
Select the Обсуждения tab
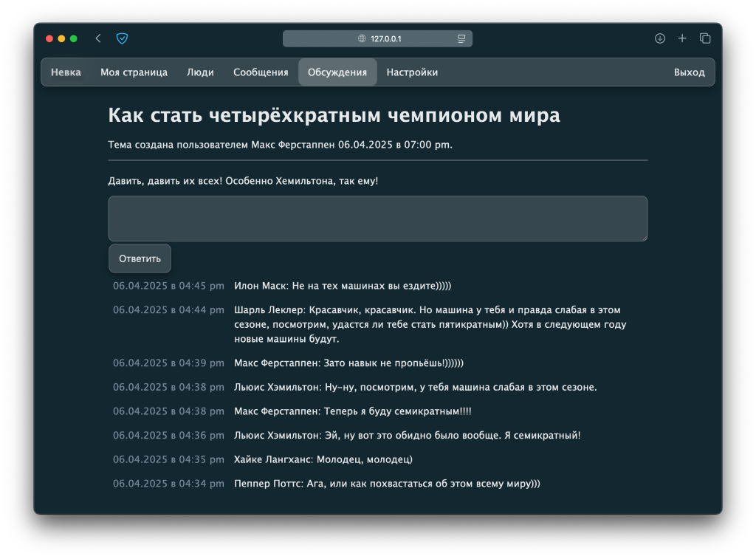tap(337, 72)
